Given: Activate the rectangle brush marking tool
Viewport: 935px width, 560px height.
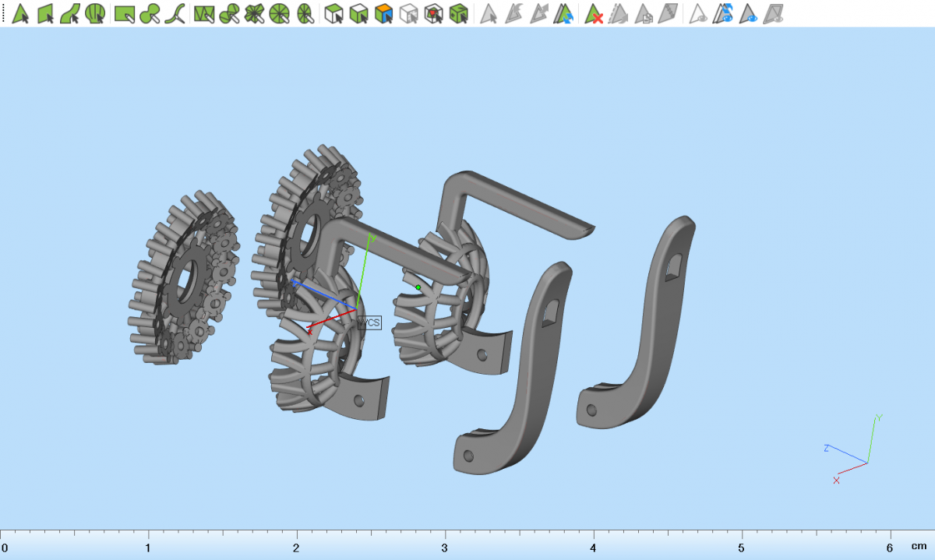Looking at the screenshot, I should (124, 13).
